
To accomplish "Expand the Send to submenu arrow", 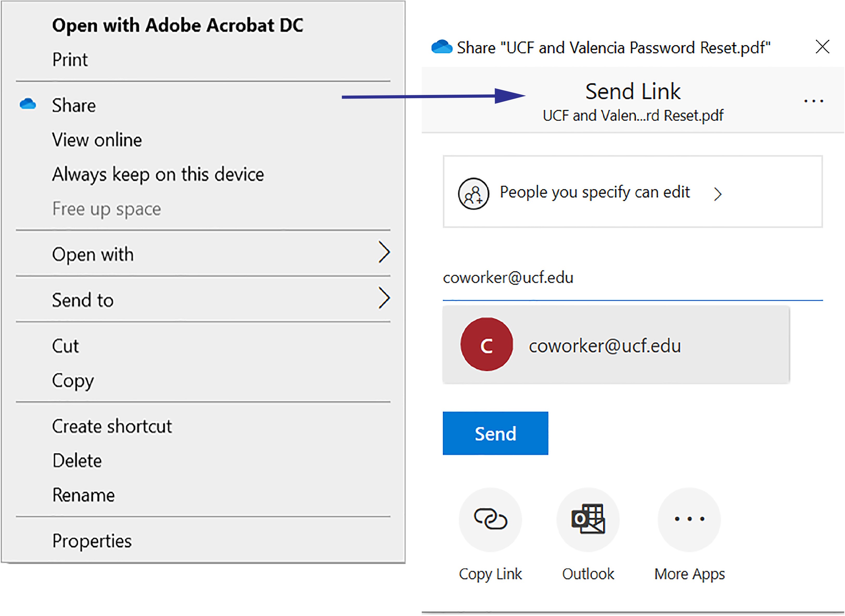I will pyautogui.click(x=384, y=298).
